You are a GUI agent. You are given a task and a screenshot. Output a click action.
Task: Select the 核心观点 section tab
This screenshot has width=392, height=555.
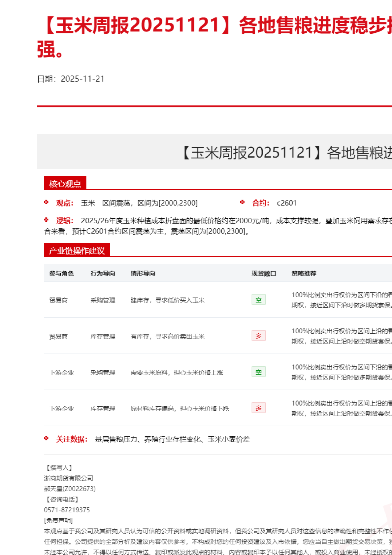pyautogui.click(x=65, y=183)
